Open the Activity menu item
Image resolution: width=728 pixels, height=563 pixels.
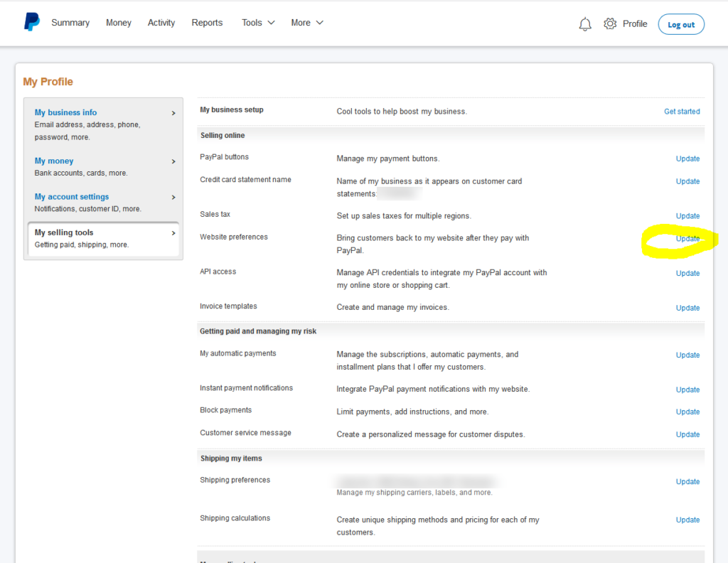pos(161,23)
